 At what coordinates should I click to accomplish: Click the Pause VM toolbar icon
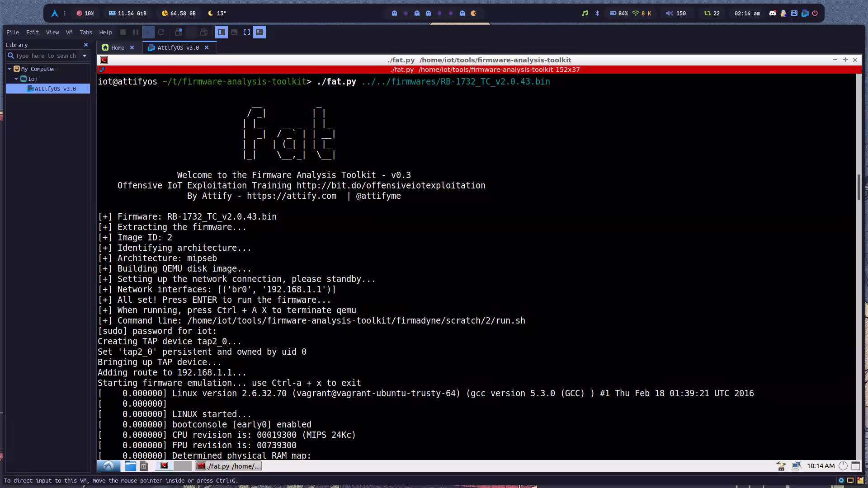(x=135, y=32)
